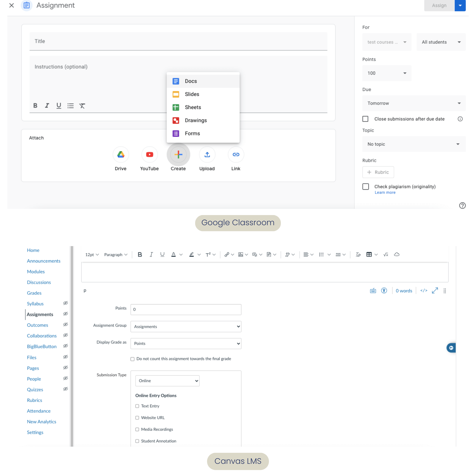The height and width of the screenshot is (476, 476).
Task: Attach a file from Google Drive
Action: coord(121,154)
